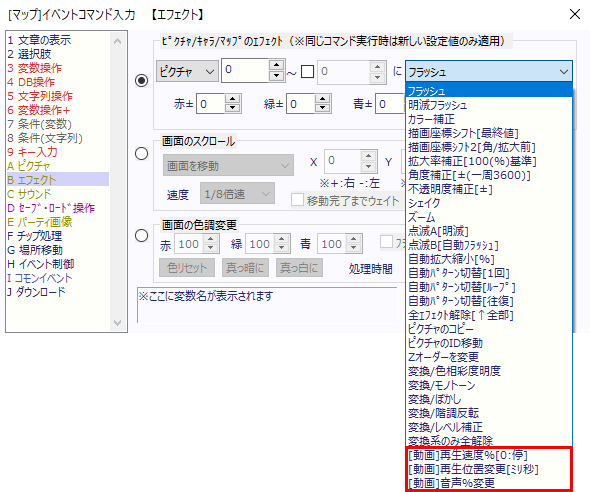Screen dimensions: 590x492
Task: Enable the picture range checkbox after ～
Action: (307, 71)
